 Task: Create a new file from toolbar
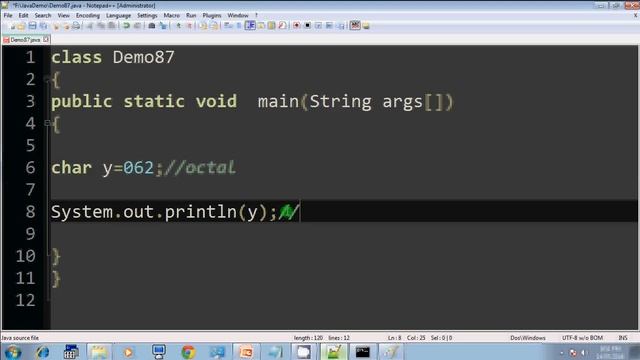[11, 26]
